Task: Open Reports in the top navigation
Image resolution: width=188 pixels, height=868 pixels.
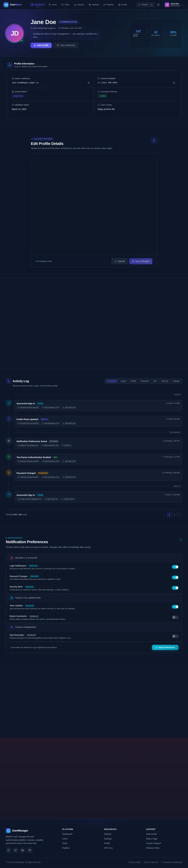Action: click(x=79, y=5)
